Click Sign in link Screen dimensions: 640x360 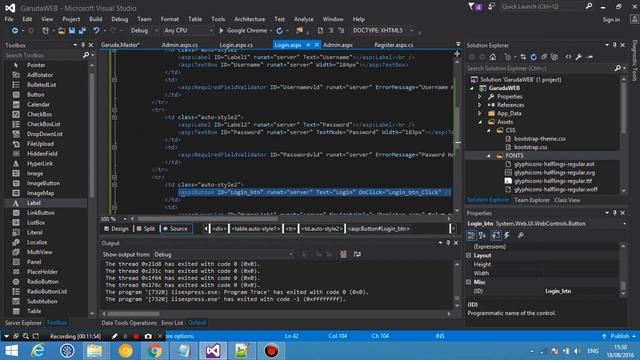(611, 20)
